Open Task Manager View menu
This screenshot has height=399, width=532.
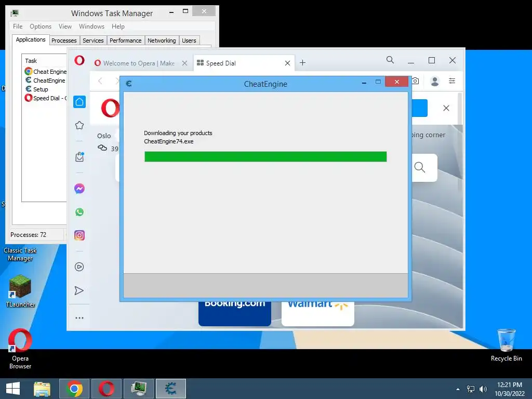65,26
